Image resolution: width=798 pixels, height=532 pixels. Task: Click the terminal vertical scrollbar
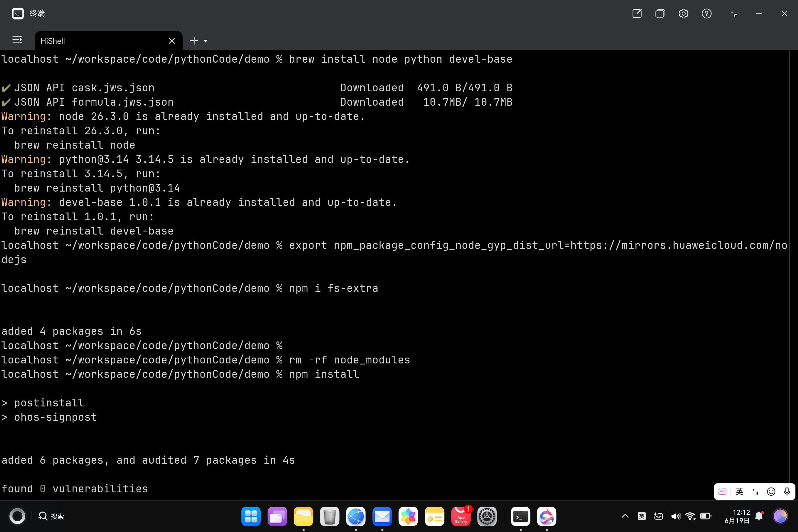(x=794, y=275)
